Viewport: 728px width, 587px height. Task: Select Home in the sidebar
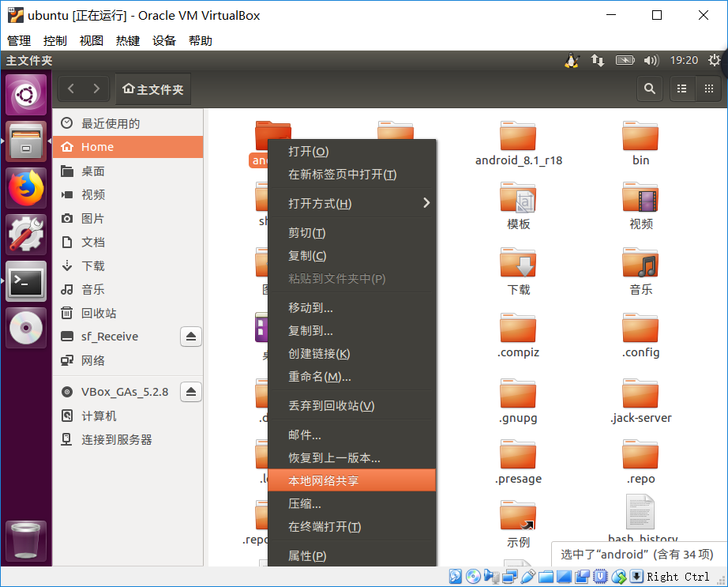[128, 147]
